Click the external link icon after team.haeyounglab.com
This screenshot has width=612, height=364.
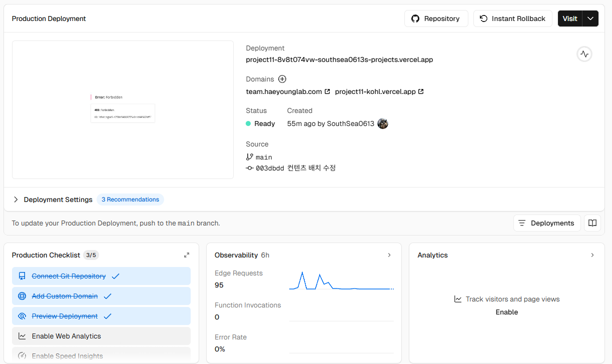[327, 91]
